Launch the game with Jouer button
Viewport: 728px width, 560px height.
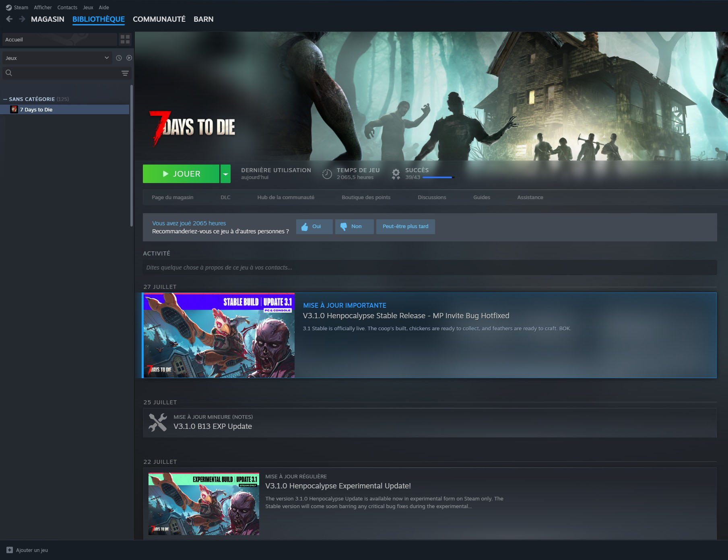(181, 174)
